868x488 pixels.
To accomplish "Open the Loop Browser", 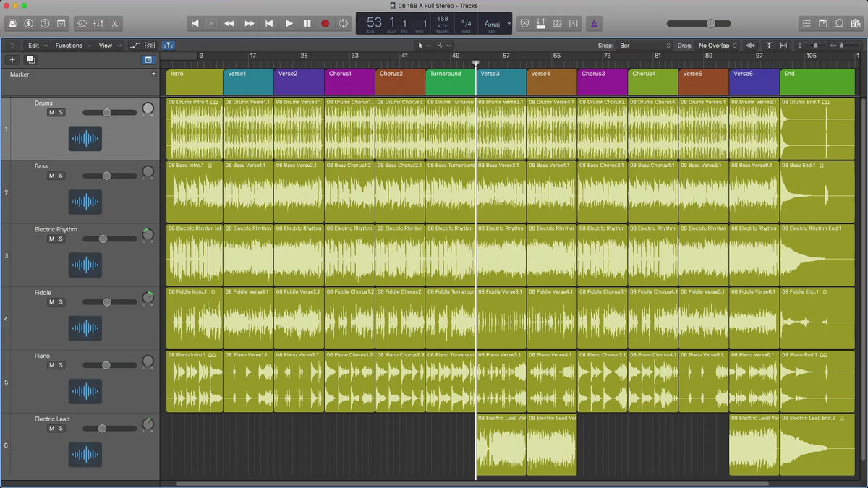I will (841, 23).
